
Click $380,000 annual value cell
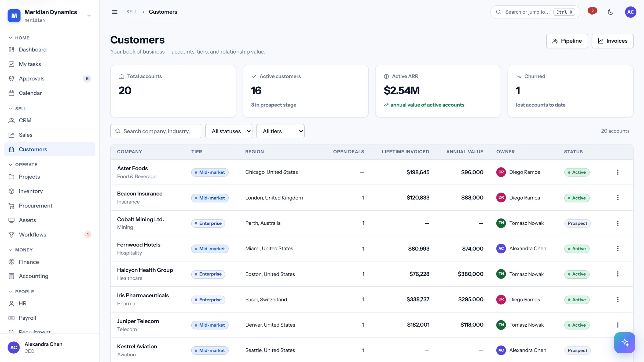point(470,274)
